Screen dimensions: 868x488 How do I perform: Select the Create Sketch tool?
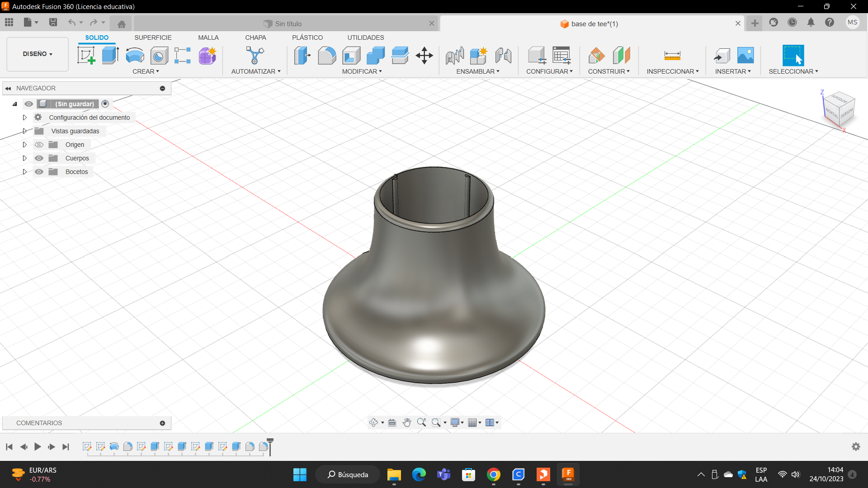(x=86, y=56)
